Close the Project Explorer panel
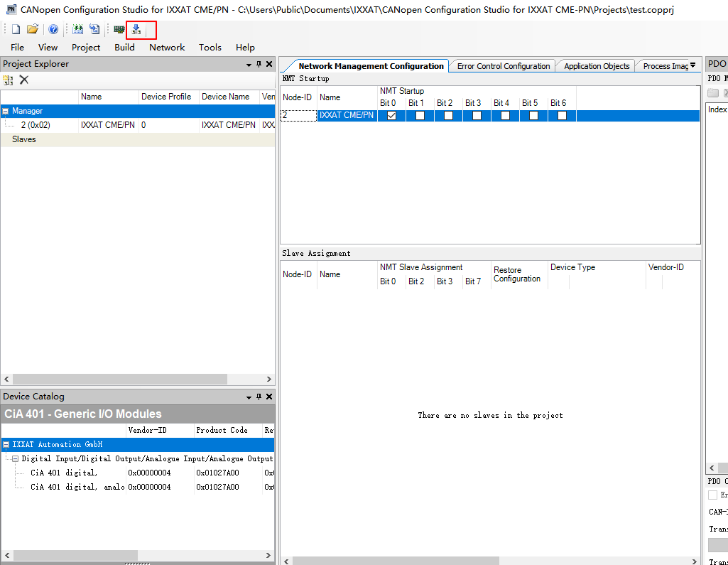This screenshot has height=565, width=728. (x=269, y=64)
